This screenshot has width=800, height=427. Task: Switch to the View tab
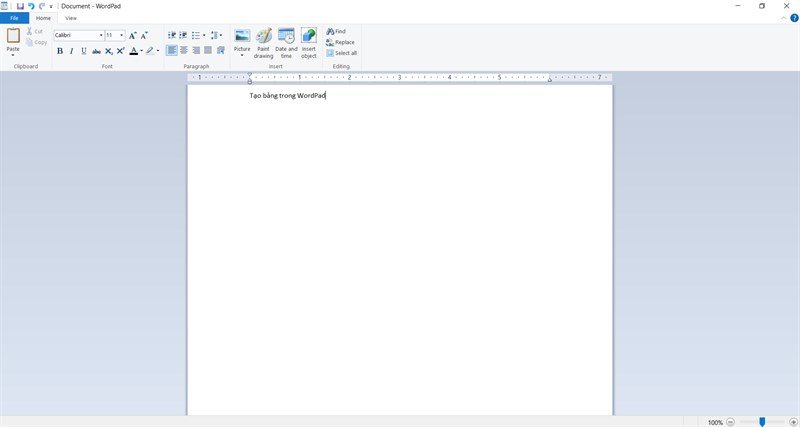tap(71, 18)
